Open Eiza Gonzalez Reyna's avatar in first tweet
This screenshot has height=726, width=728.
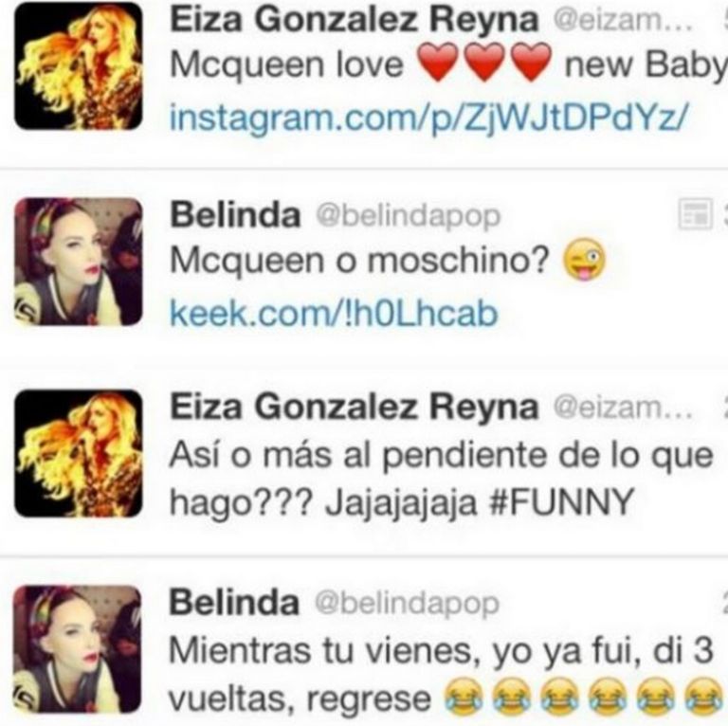pyautogui.click(x=78, y=66)
